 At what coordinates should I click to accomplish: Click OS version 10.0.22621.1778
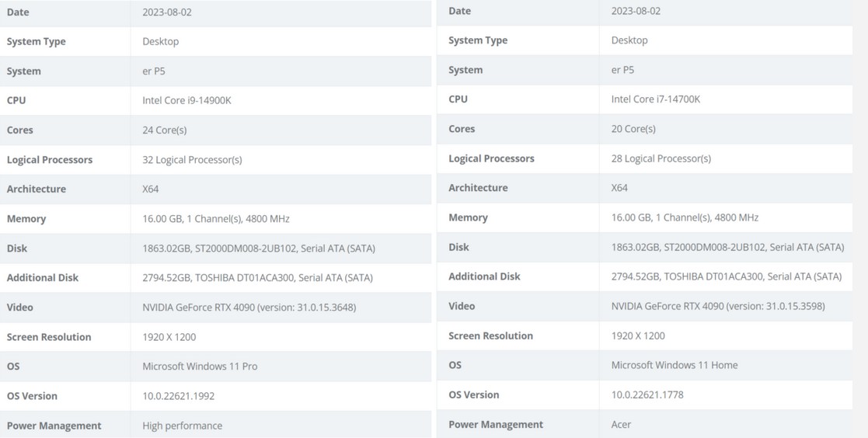[647, 395]
